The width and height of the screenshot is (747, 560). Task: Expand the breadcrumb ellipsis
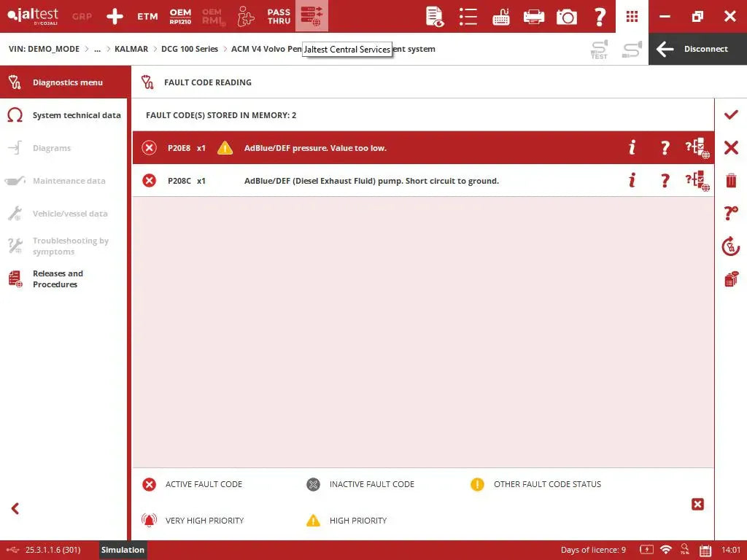[x=97, y=49]
